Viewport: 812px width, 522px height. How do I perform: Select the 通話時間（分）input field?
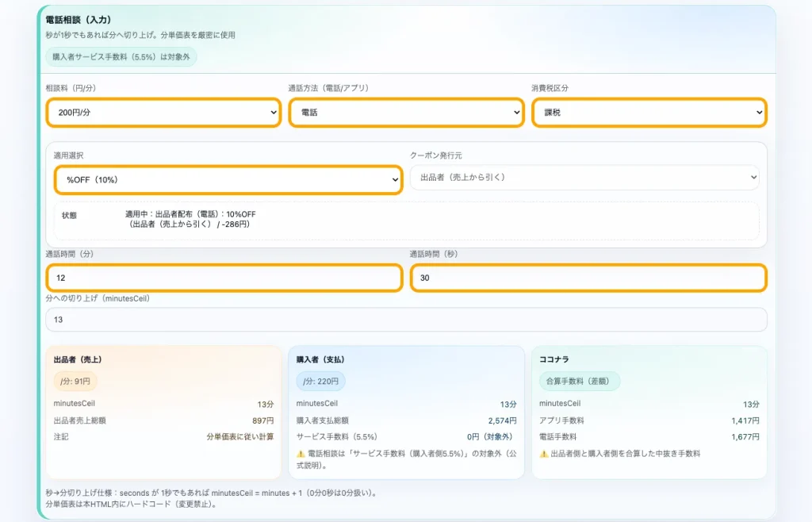click(x=223, y=278)
